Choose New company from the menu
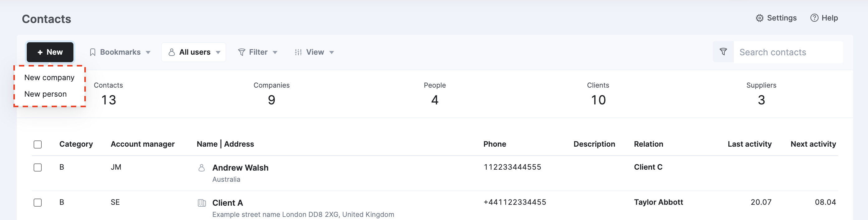The width and height of the screenshot is (868, 220). [49, 78]
